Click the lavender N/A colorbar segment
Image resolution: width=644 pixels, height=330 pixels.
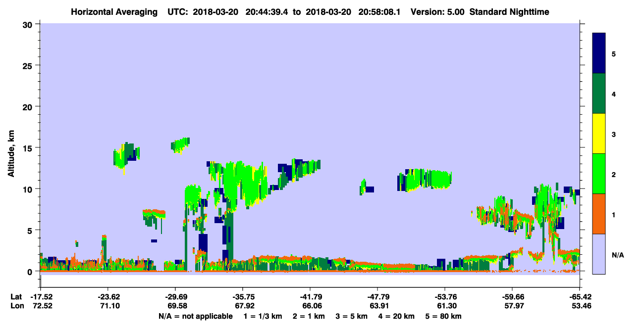tap(599, 254)
